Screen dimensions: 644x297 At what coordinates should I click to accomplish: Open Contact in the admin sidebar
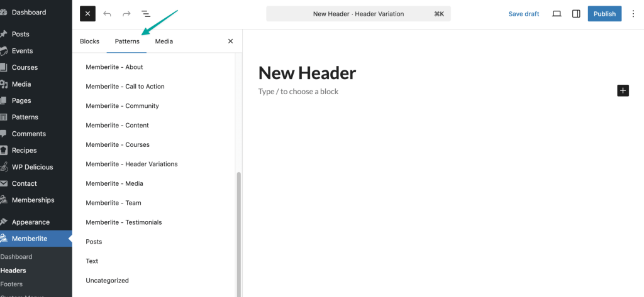[25, 183]
